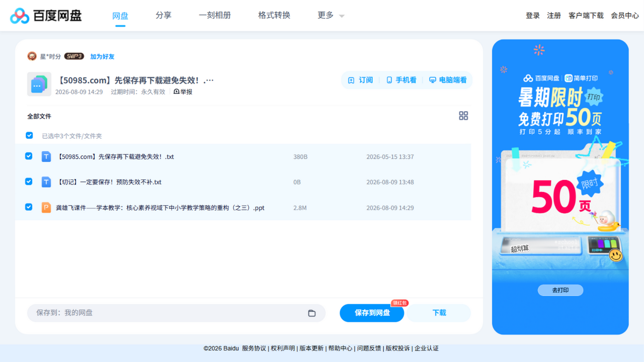Click 权利声明 footer link
Viewport: 644px width, 362px height.
click(283, 348)
